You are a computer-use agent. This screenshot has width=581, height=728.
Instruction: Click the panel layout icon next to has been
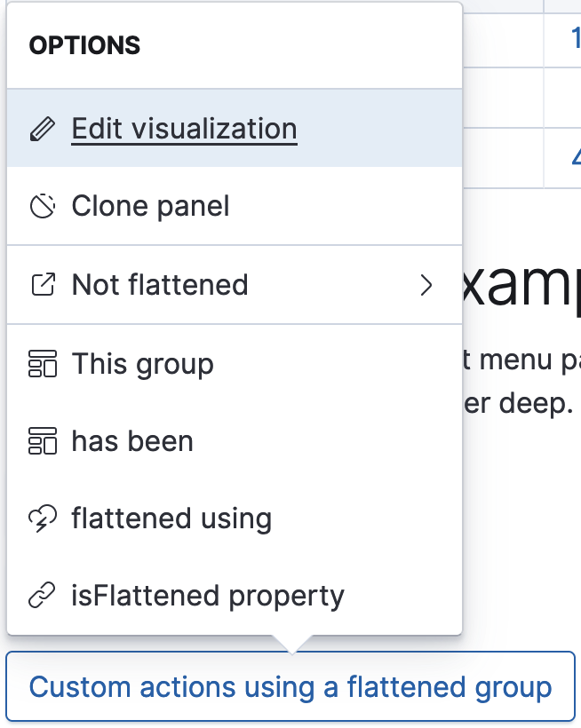[44, 441]
